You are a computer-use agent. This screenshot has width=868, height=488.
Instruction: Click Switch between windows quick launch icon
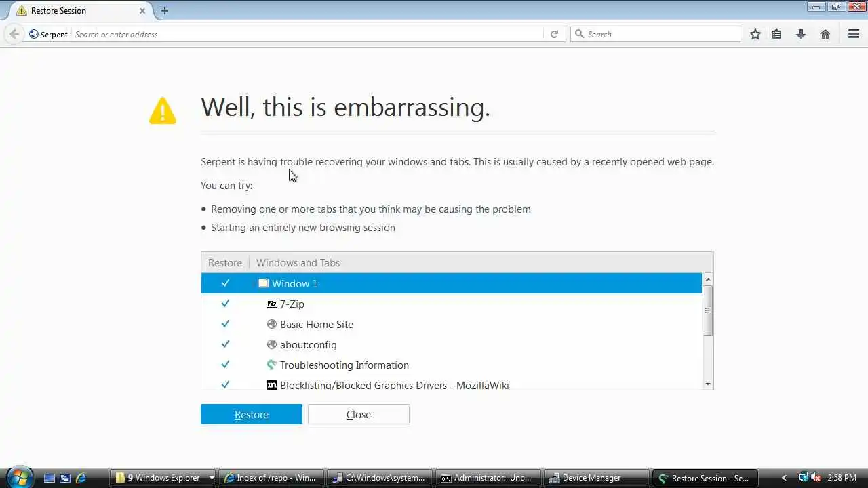65,478
